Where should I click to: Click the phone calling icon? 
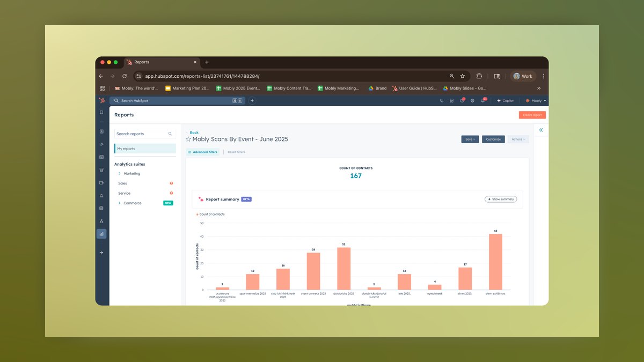pos(442,100)
